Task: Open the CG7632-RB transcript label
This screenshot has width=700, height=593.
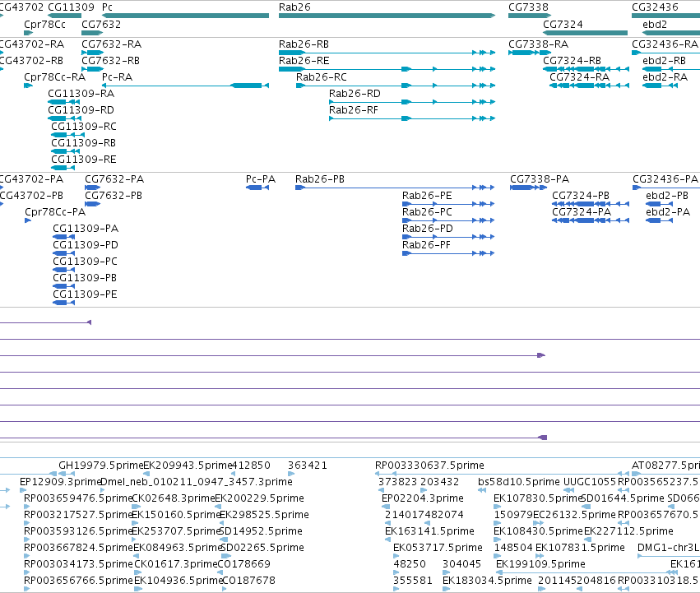Action: [x=110, y=61]
